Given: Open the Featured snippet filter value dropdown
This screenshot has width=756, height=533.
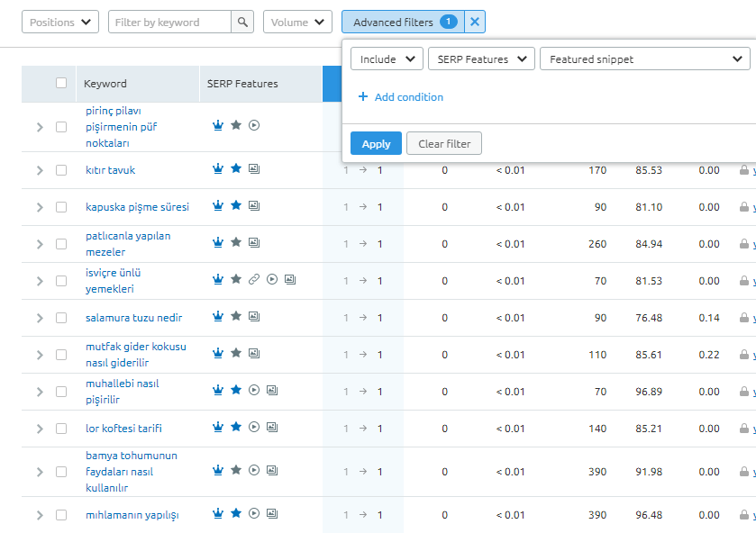Looking at the screenshot, I should pyautogui.click(x=644, y=59).
